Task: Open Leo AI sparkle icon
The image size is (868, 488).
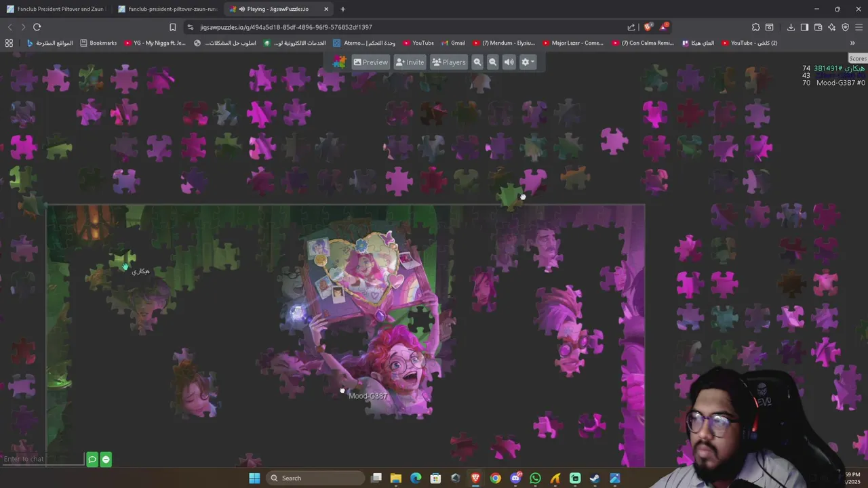Action: 831,27
